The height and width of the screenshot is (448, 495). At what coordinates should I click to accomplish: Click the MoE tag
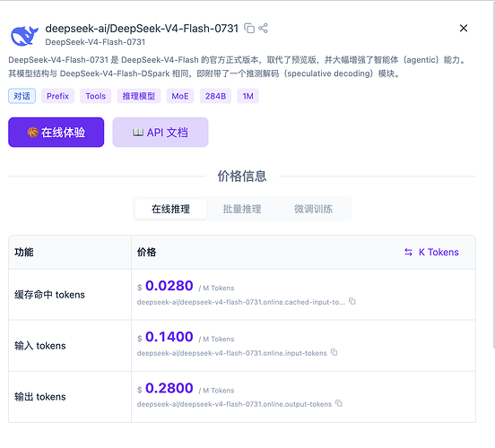[x=180, y=96]
